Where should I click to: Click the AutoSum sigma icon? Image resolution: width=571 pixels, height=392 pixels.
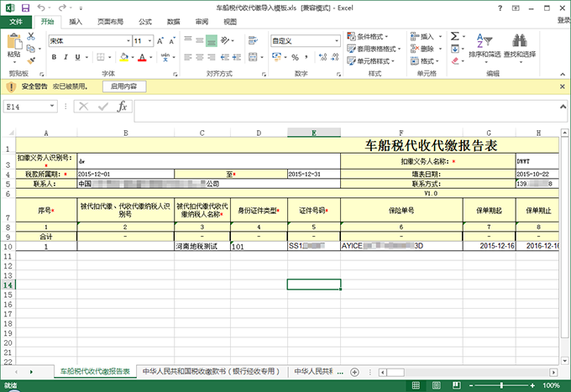click(x=454, y=37)
